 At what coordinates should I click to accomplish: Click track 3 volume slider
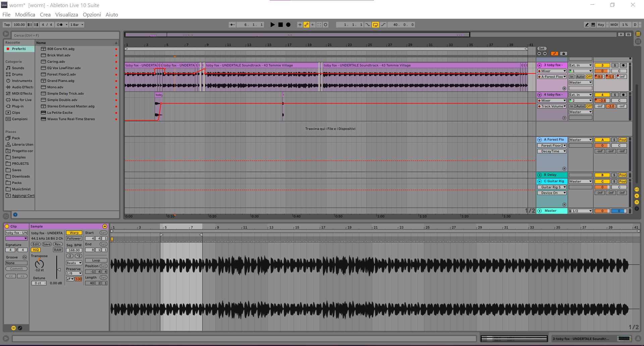tap(602, 71)
